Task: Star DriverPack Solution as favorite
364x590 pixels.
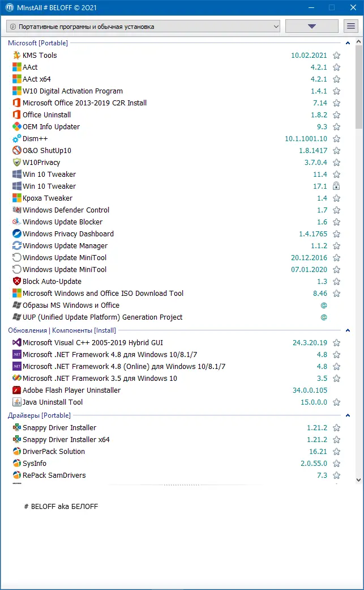Action: click(337, 452)
